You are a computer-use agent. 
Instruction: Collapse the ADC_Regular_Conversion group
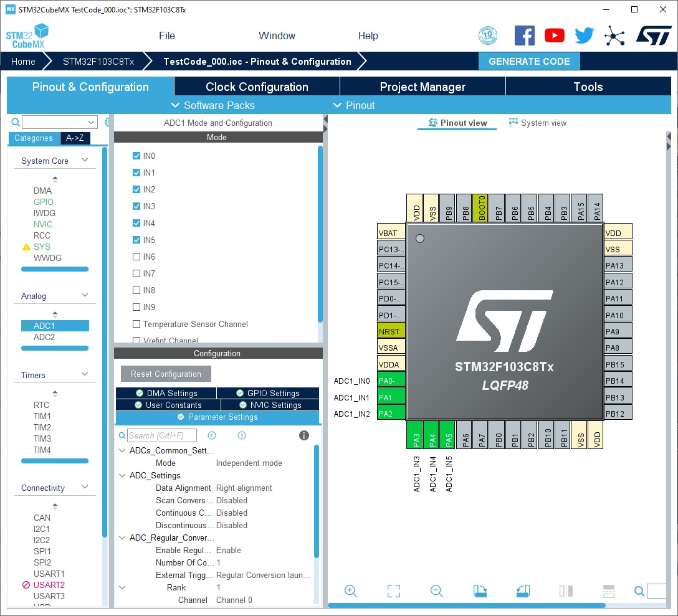pos(122,538)
